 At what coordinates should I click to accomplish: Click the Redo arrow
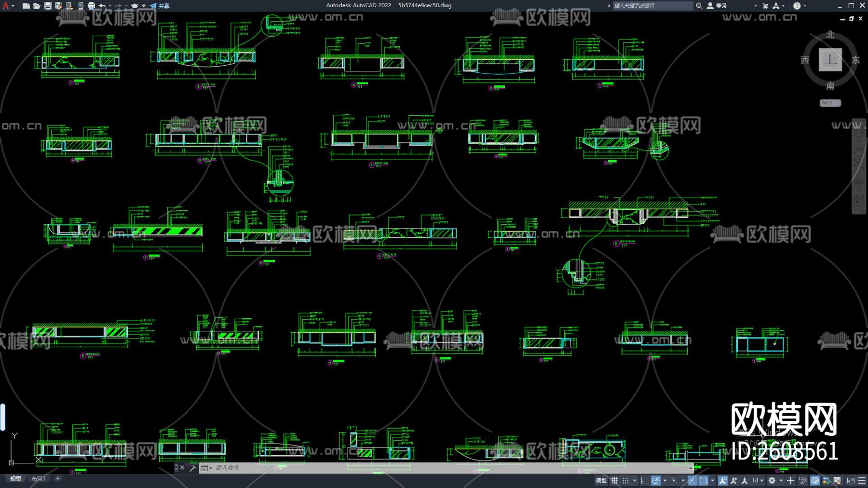tap(118, 6)
